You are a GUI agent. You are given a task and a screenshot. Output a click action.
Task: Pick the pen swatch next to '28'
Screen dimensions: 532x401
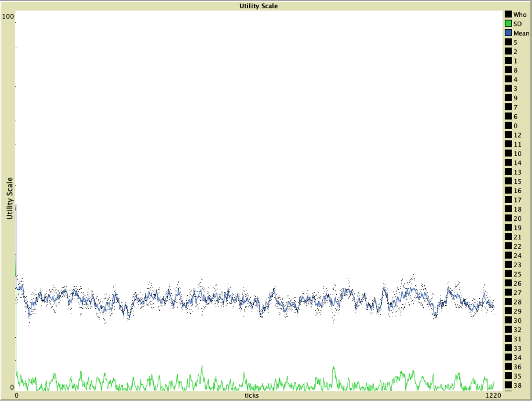click(508, 302)
